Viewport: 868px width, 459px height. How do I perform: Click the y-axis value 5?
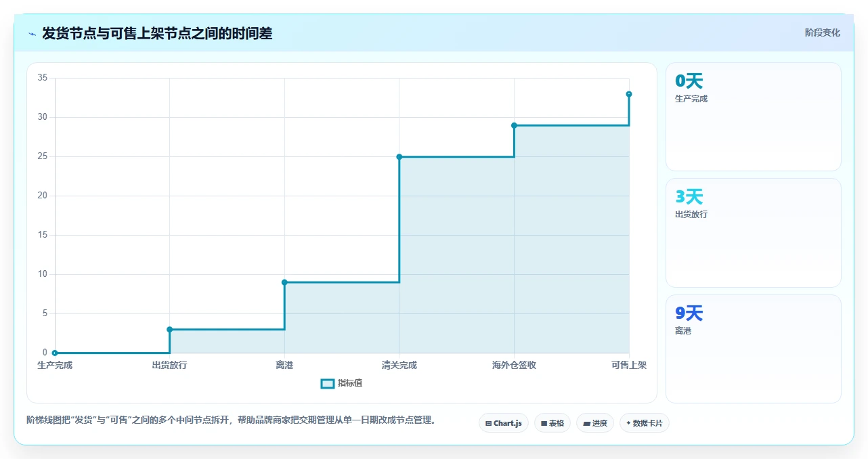click(45, 313)
